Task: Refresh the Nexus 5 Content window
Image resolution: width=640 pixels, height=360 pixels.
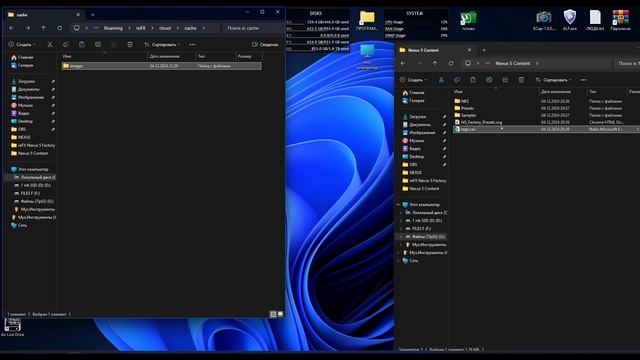Action: tap(451, 63)
